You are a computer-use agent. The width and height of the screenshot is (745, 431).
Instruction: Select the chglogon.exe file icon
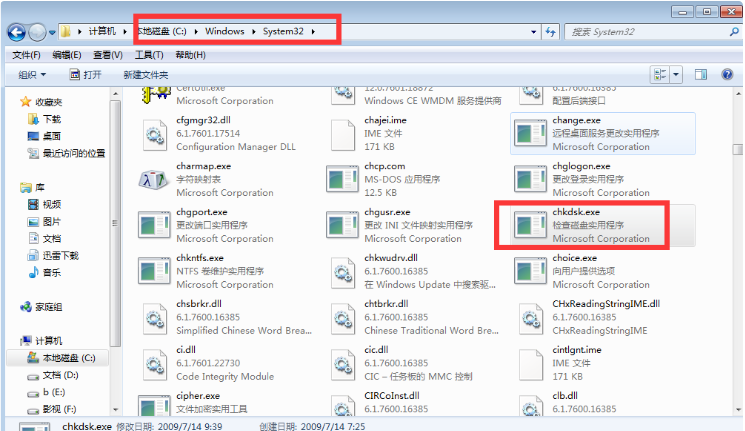[x=530, y=180]
